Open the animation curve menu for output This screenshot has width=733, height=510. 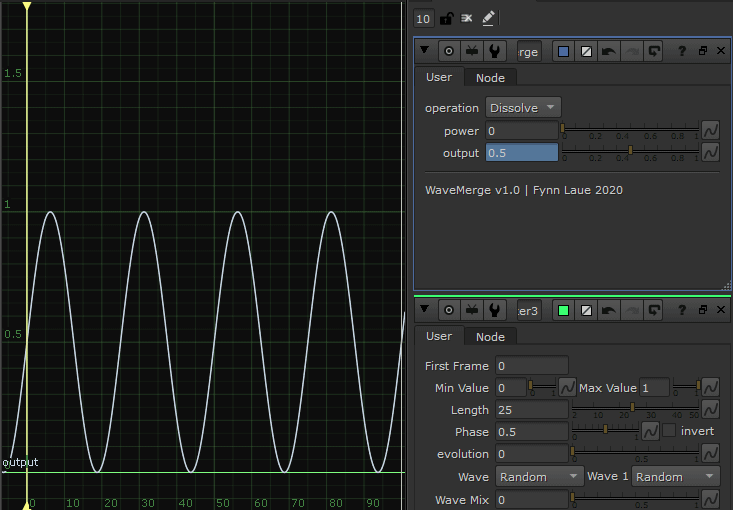click(711, 153)
